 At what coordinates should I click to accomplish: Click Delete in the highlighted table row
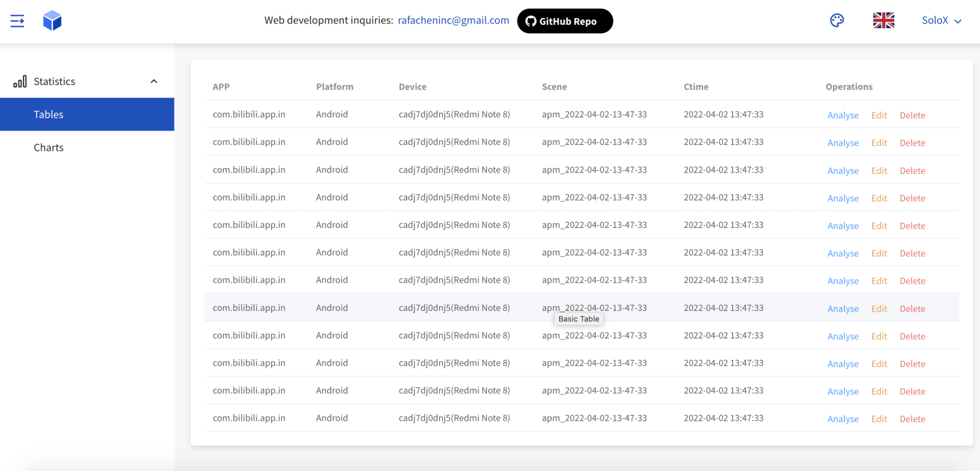pos(912,308)
